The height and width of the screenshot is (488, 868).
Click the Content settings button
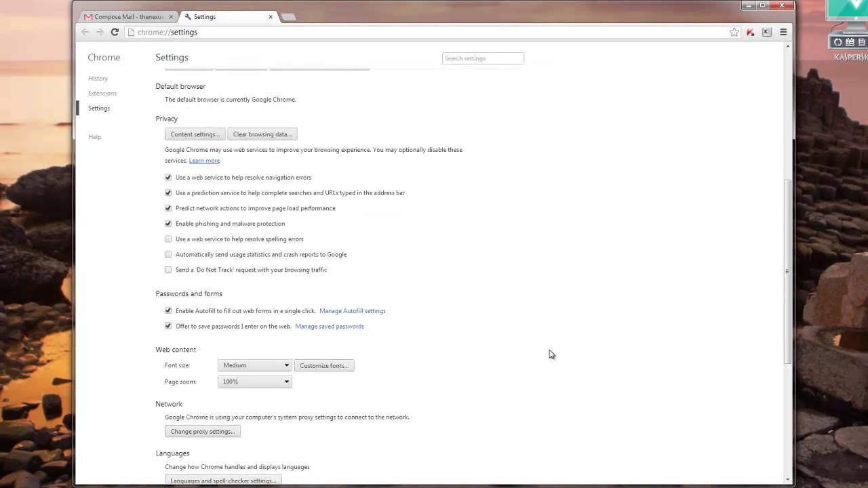click(195, 134)
